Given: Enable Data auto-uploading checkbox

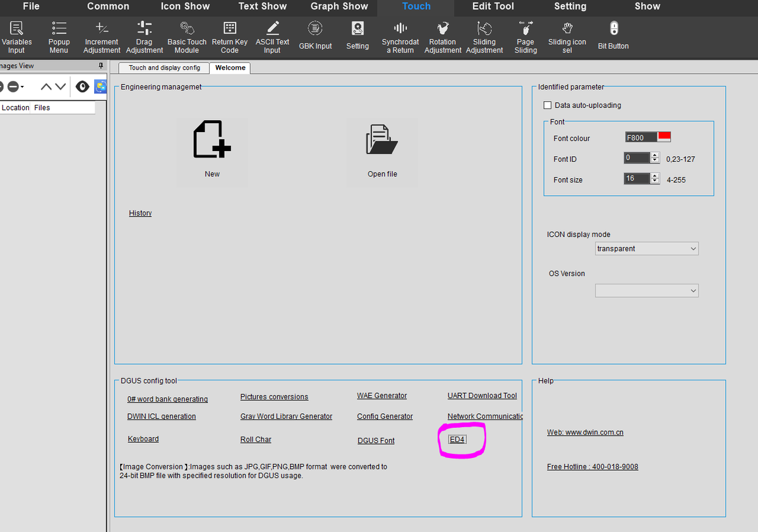Looking at the screenshot, I should coord(548,106).
